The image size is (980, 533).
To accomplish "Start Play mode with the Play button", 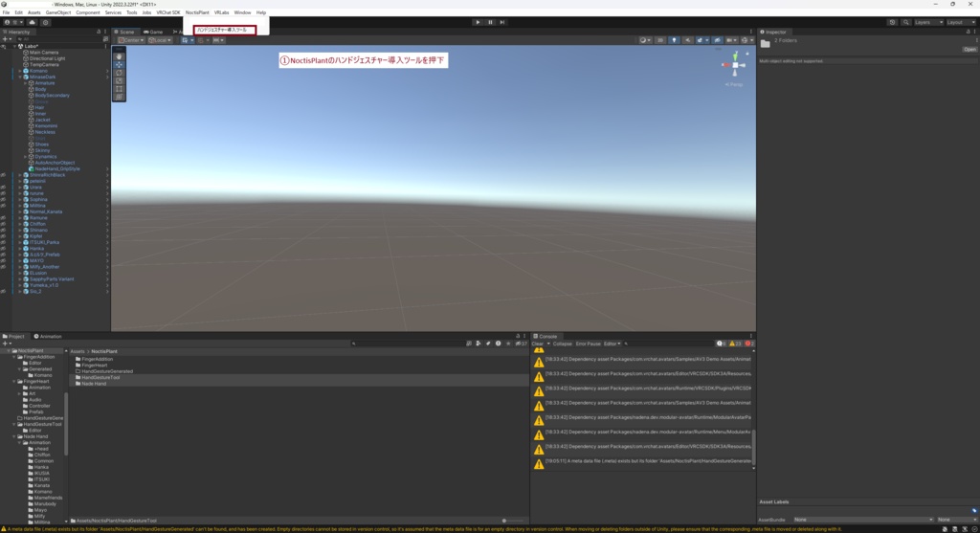I will (479, 23).
